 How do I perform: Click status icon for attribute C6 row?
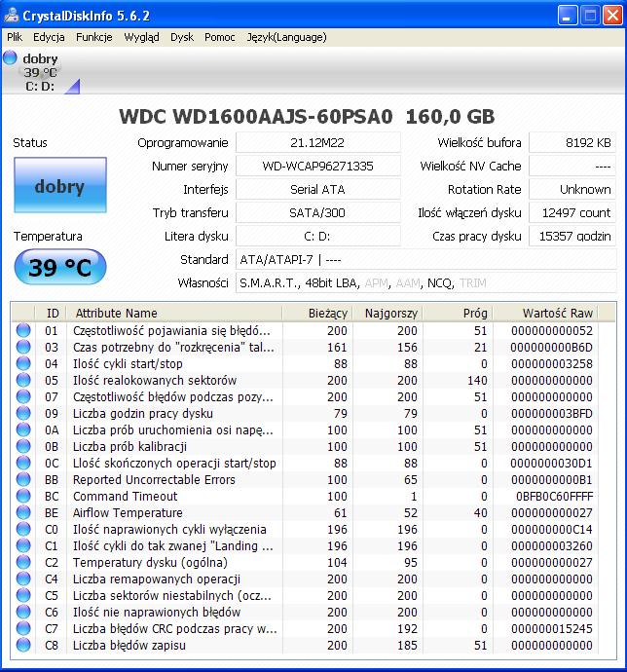coord(23,612)
